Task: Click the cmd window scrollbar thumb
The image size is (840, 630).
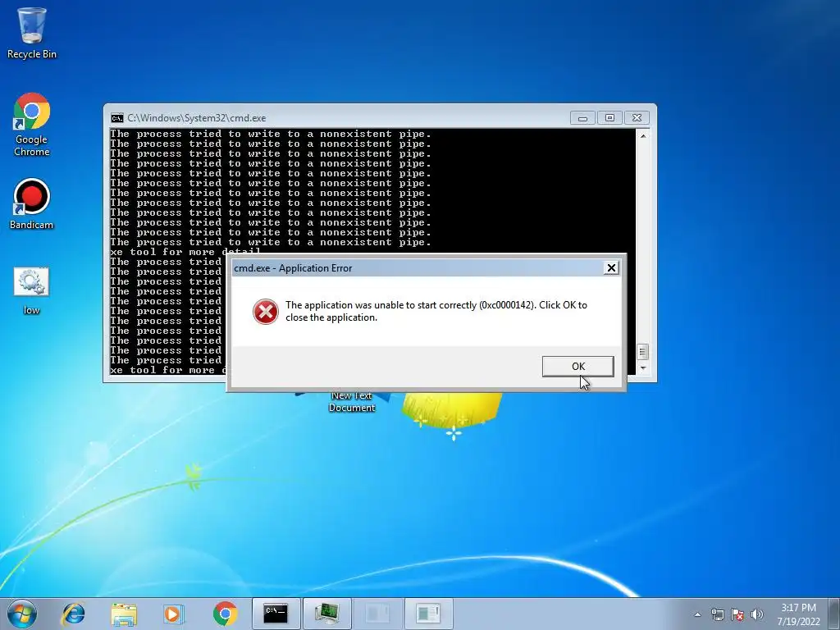Action: (643, 352)
